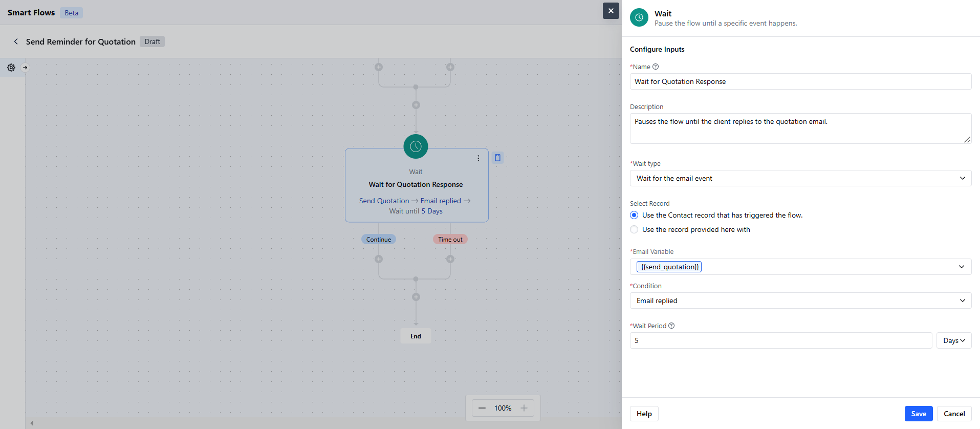Click the Wait Period number input field
Image resolution: width=980 pixels, height=429 pixels.
[x=781, y=340]
